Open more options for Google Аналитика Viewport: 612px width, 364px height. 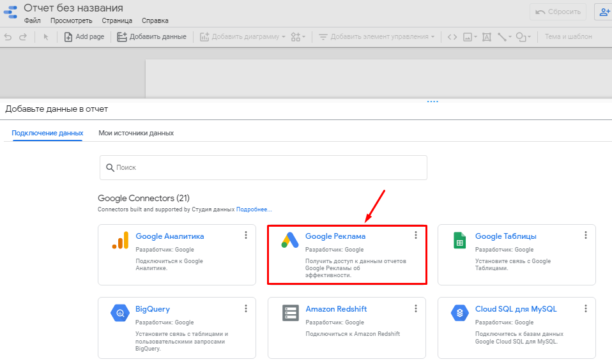245,235
